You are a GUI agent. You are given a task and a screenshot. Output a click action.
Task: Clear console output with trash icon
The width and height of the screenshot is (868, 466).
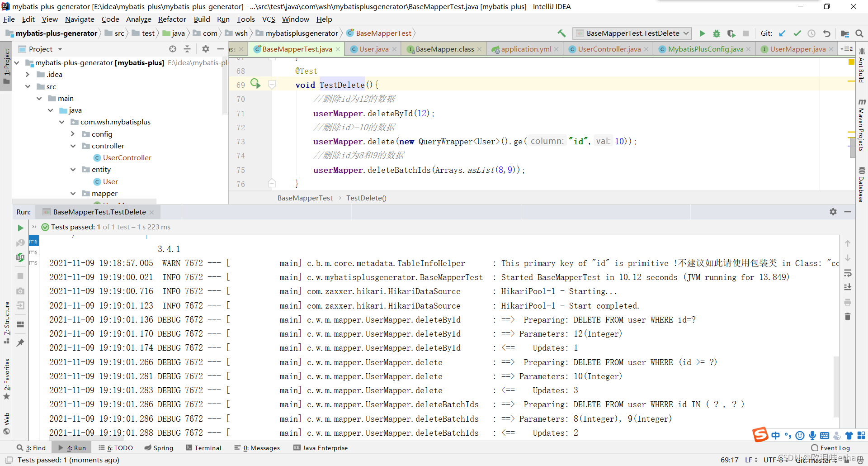click(x=848, y=316)
